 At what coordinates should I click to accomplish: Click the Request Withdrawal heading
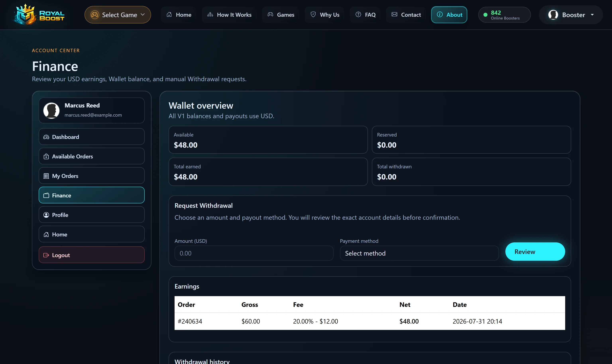(x=203, y=206)
